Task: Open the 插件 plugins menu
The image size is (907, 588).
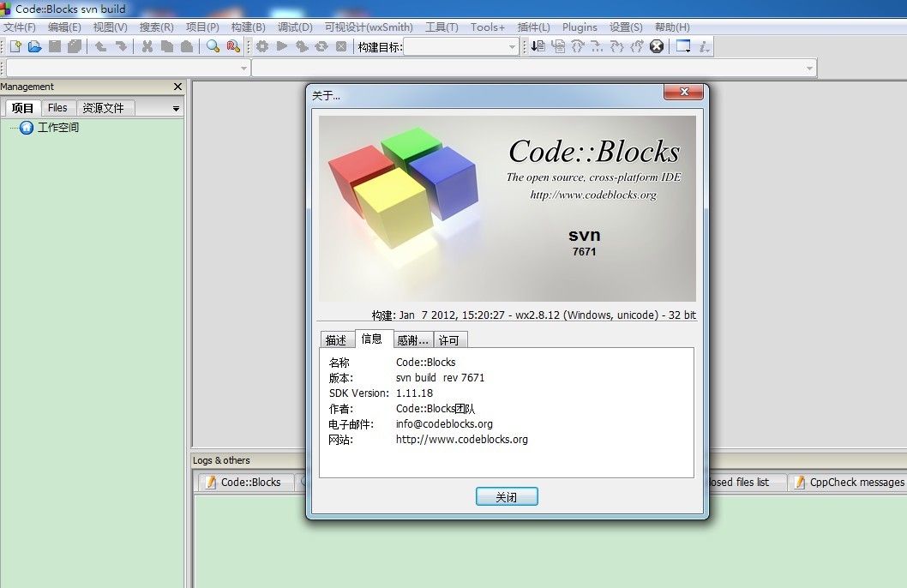Action: (x=533, y=27)
